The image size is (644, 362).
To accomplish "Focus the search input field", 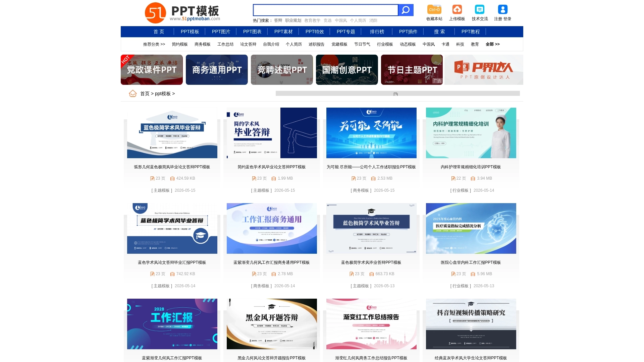I will click(325, 10).
